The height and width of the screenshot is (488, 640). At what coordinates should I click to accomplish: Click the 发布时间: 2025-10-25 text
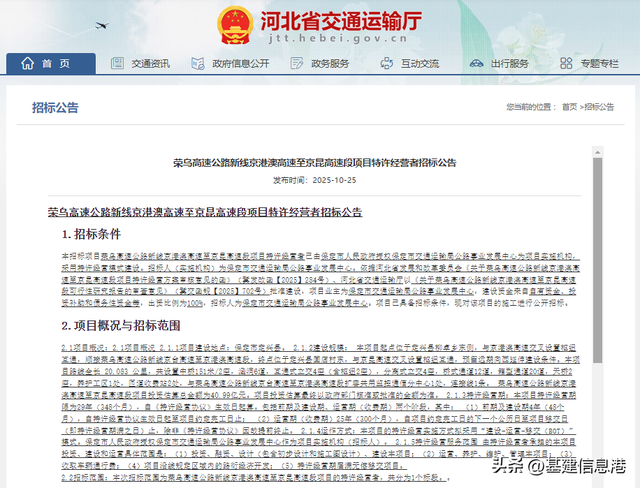[x=315, y=180]
